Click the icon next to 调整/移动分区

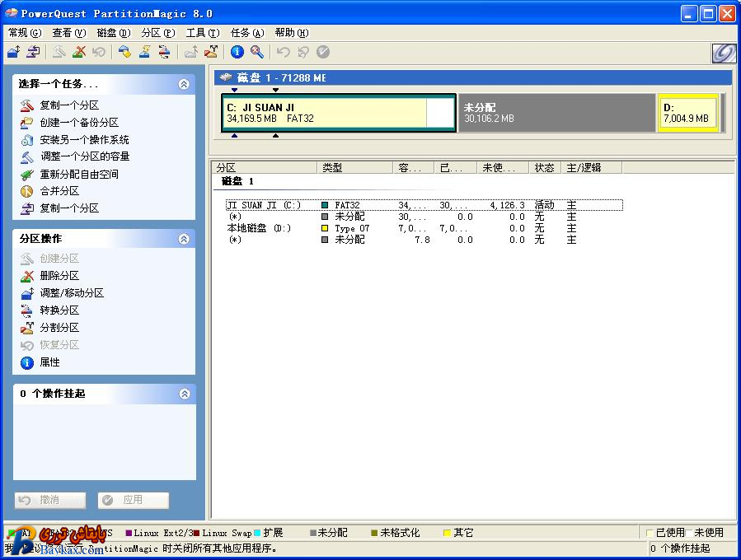click(27, 293)
